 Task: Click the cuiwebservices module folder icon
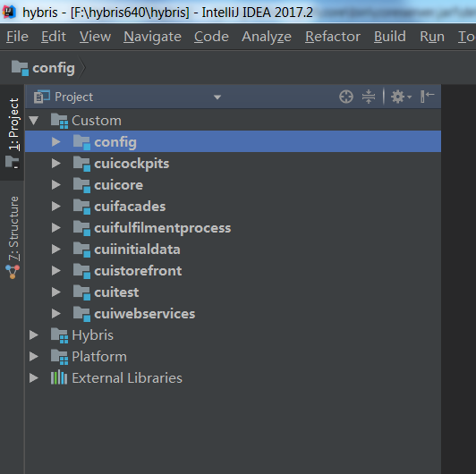pyautogui.click(x=81, y=314)
